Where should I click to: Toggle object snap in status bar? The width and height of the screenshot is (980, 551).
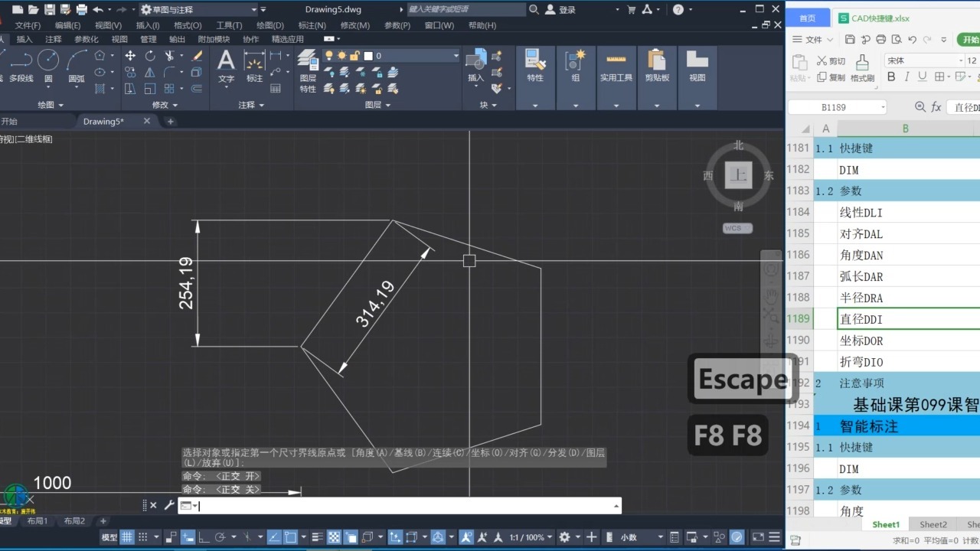tap(289, 537)
